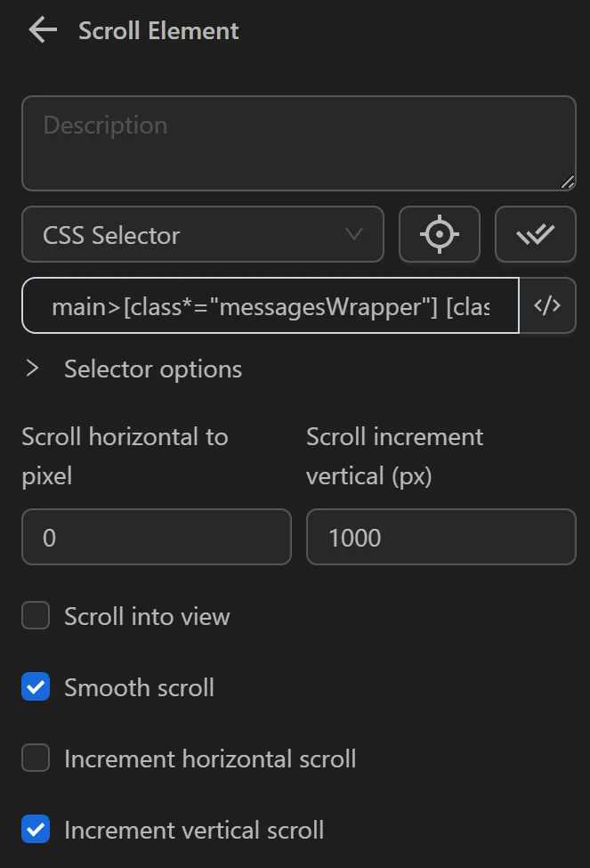Open the code editor via the </> icon
The image size is (590, 868).
[x=548, y=305]
